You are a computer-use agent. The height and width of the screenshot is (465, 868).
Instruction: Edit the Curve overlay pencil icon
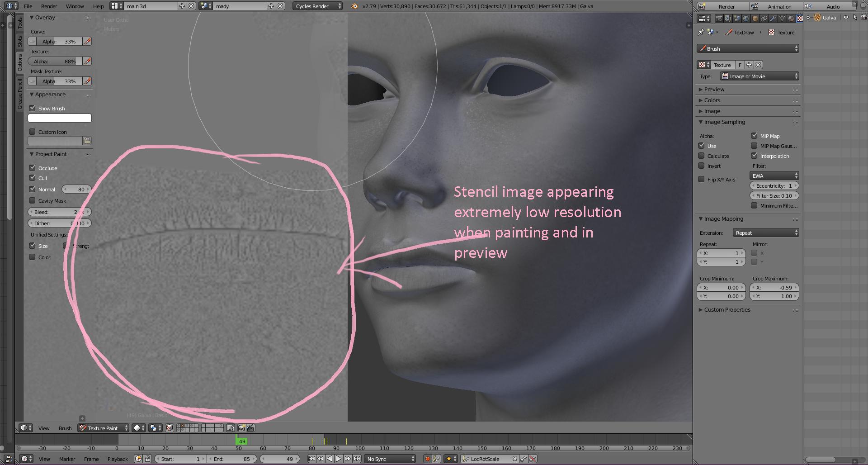tap(87, 41)
